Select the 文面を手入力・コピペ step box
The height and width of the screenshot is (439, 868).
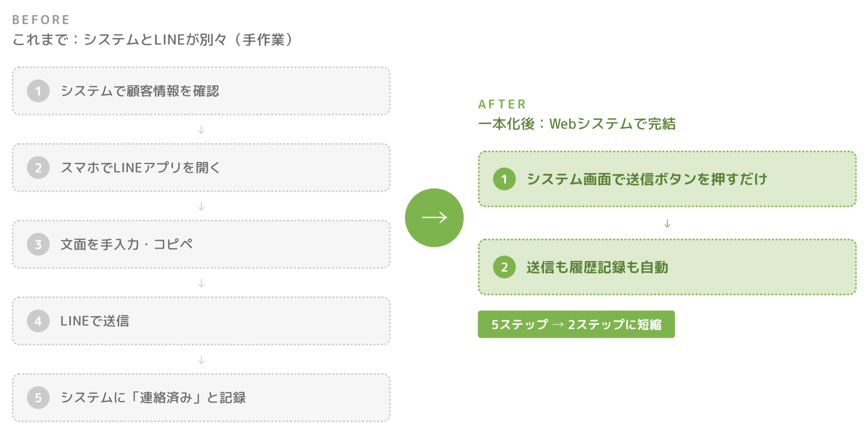[x=201, y=244]
